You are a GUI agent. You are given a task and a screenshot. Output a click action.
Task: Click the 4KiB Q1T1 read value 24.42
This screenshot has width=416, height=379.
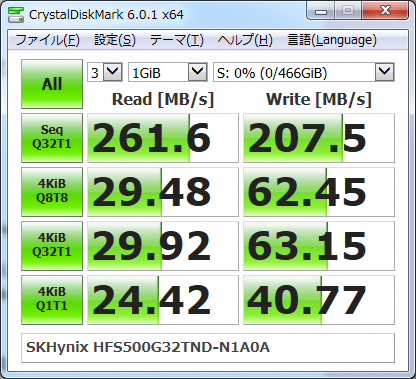163,300
